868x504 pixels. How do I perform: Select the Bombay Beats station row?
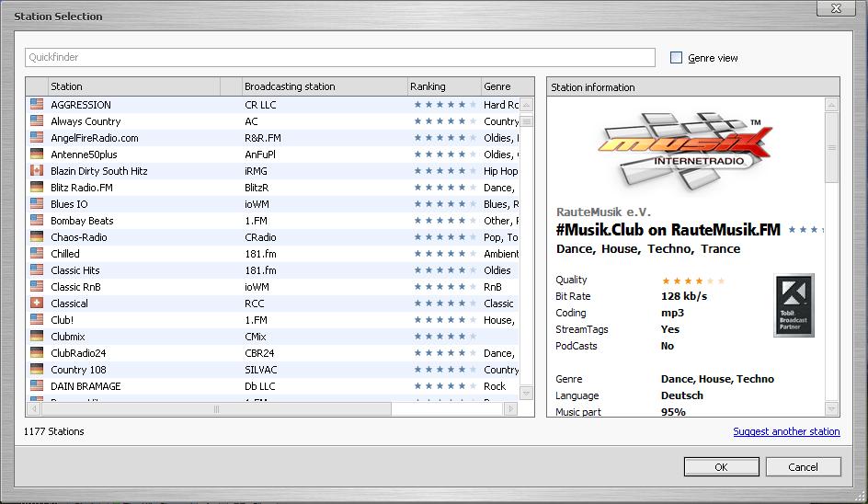pos(273,221)
